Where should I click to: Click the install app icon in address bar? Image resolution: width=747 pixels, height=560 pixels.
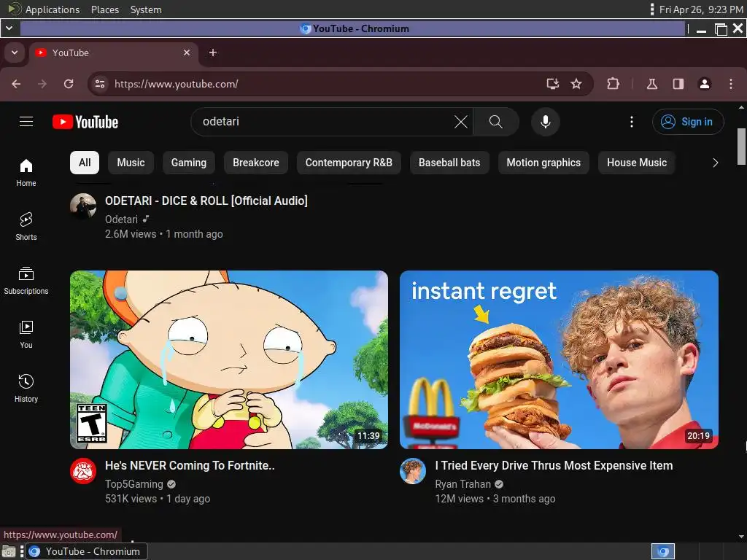point(553,84)
